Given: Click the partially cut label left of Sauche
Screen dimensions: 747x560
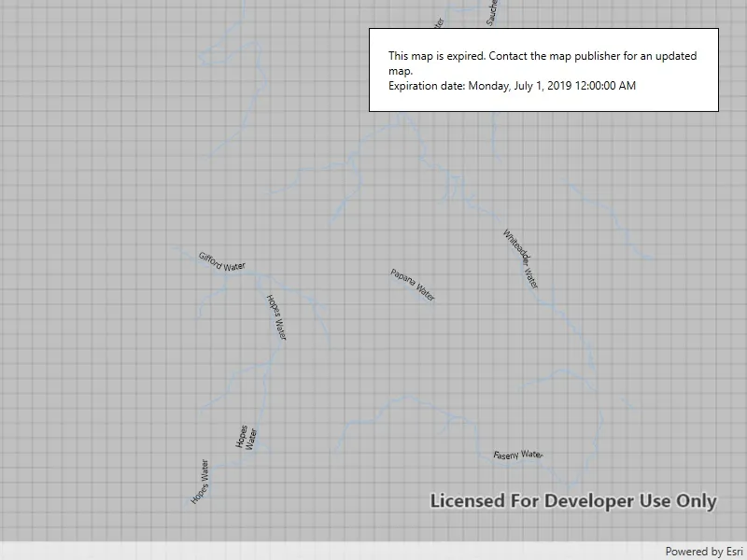Looking at the screenshot, I should click(439, 22).
